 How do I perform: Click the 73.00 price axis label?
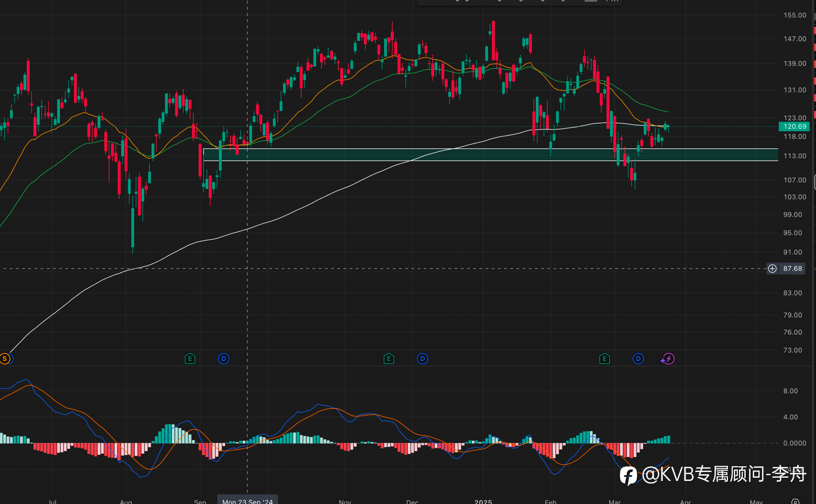click(792, 350)
